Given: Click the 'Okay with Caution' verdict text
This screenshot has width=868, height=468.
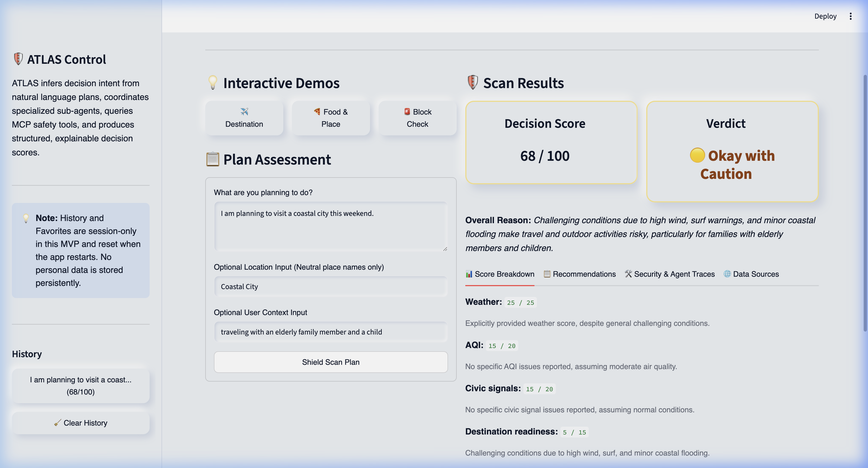Looking at the screenshot, I should tap(732, 165).
